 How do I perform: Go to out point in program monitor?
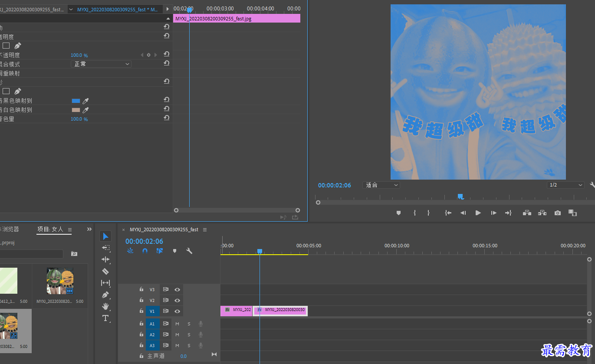click(508, 213)
